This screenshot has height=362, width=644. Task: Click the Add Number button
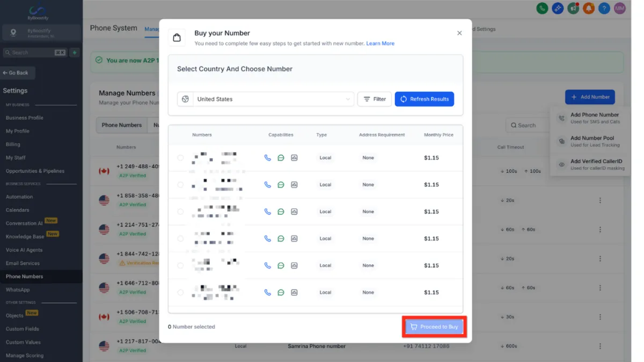590,97
